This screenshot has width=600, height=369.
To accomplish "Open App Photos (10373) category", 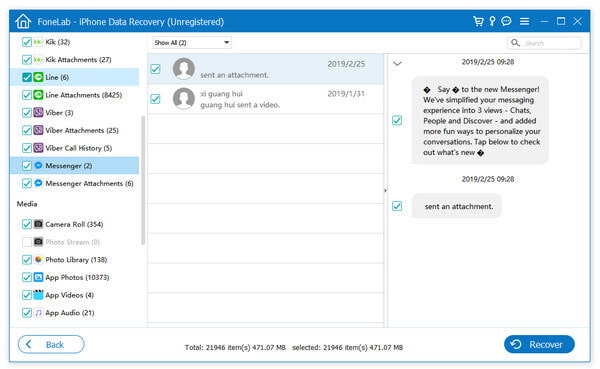I will point(77,277).
